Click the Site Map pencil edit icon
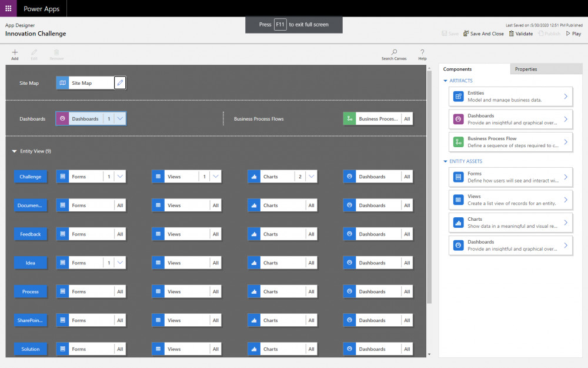588x368 pixels. [120, 83]
